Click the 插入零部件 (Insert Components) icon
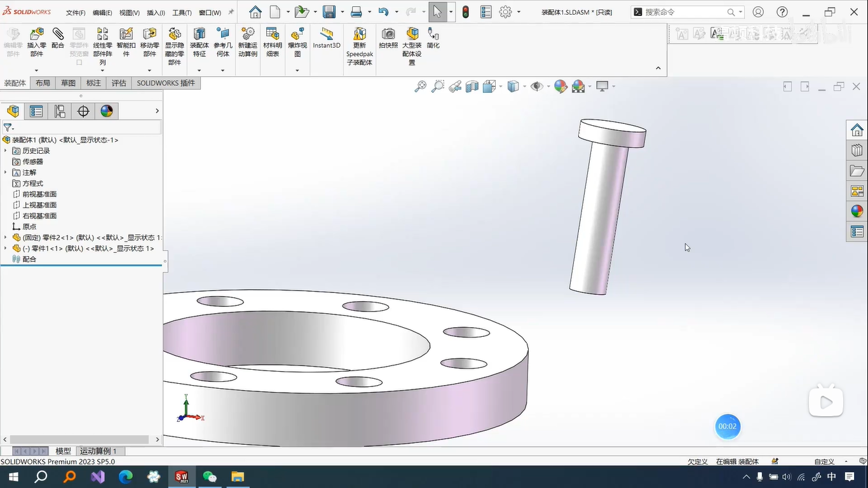868x488 pixels. coord(37,34)
